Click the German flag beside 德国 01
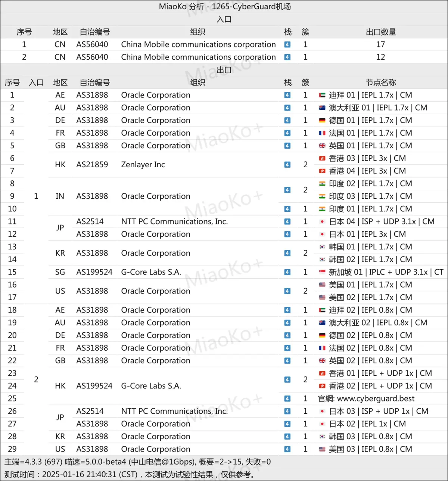 (x=322, y=121)
